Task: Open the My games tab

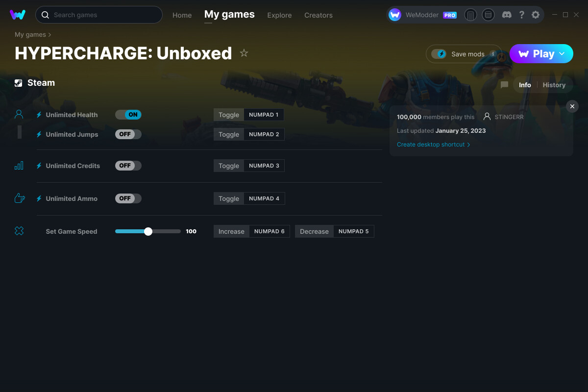Action: [229, 14]
